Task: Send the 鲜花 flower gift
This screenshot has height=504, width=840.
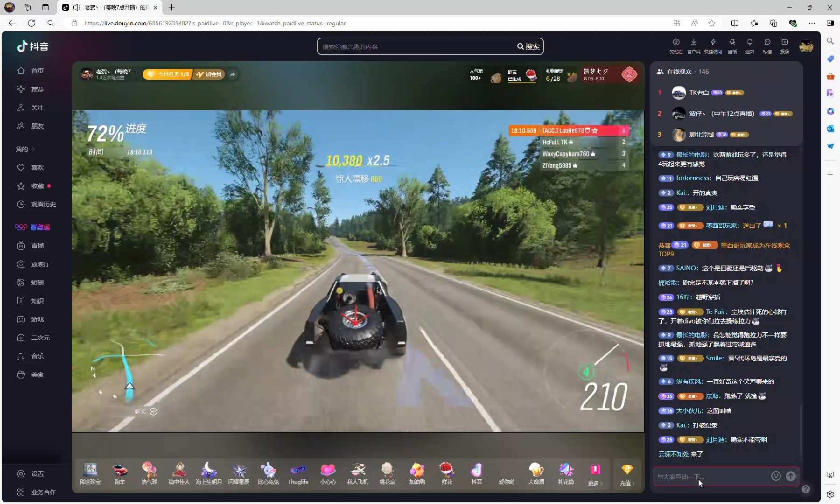Action: pyautogui.click(x=447, y=473)
